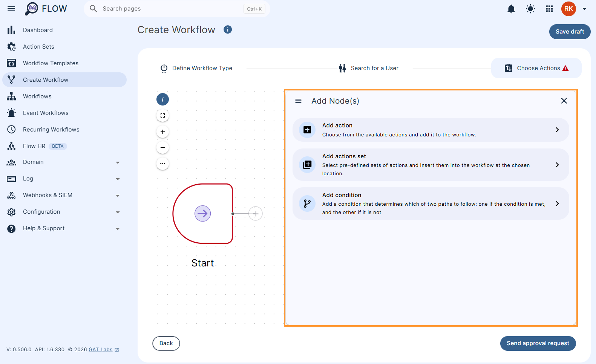596x364 pixels.
Task: Go to Define Workflow Type step
Action: pos(196,68)
